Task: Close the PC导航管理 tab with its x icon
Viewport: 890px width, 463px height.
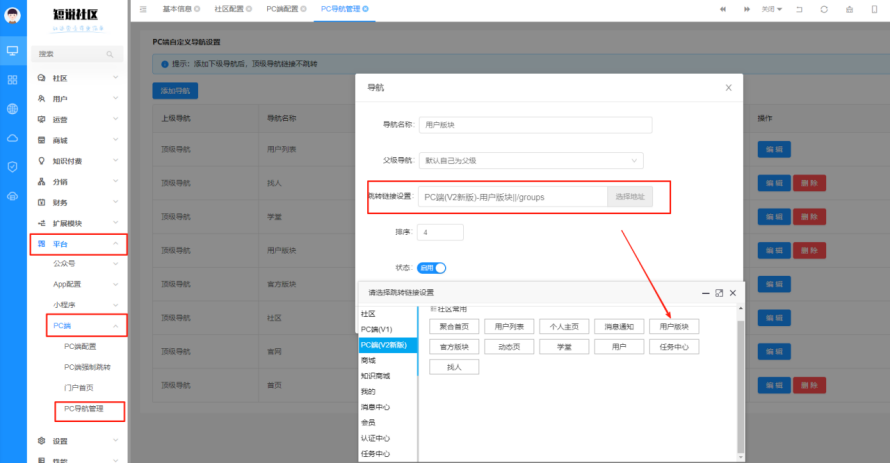Action: pyautogui.click(x=366, y=9)
